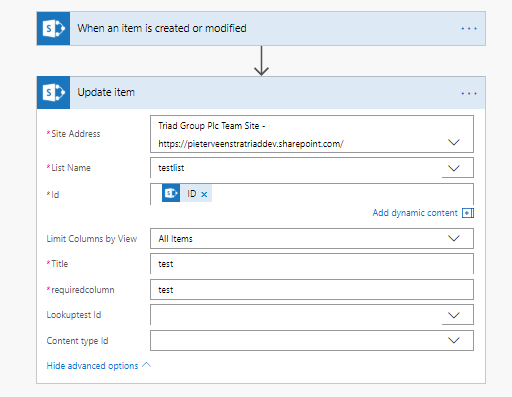
Task: Click SharePoint icon inside ID token
Action: pyautogui.click(x=171, y=193)
